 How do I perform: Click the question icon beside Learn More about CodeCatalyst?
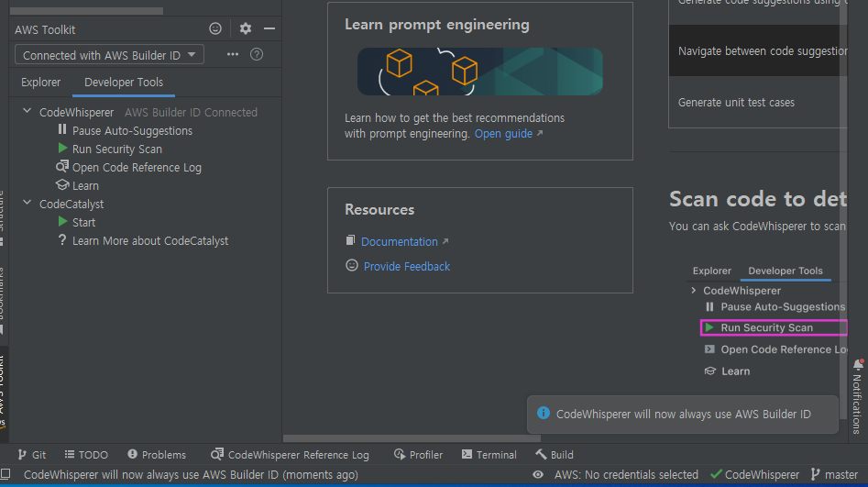tap(62, 240)
